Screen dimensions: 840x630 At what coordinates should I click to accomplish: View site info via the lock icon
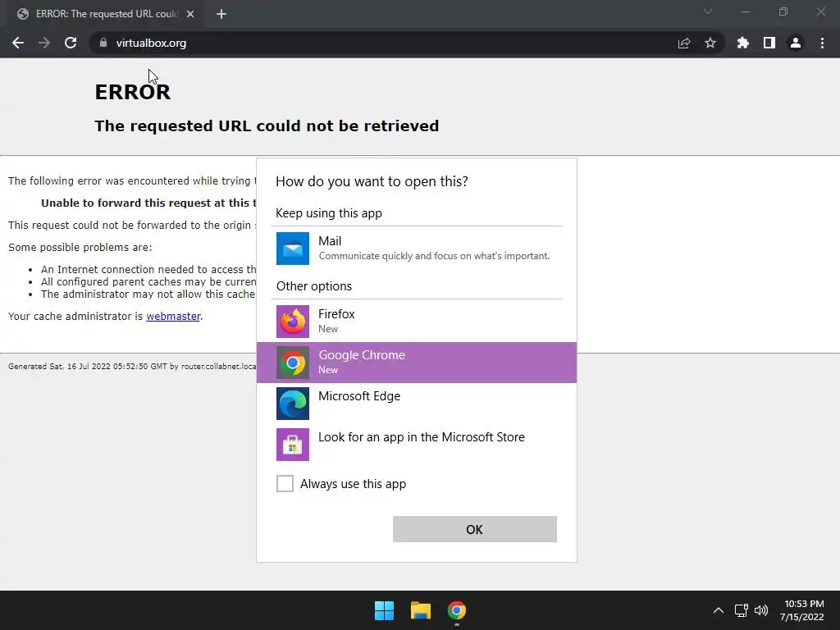(103, 43)
